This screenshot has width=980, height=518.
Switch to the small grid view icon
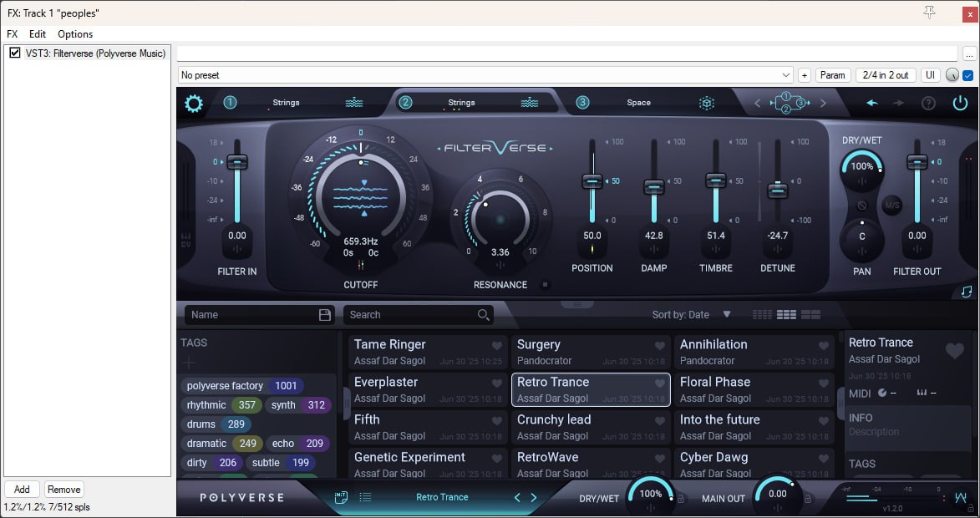click(762, 315)
